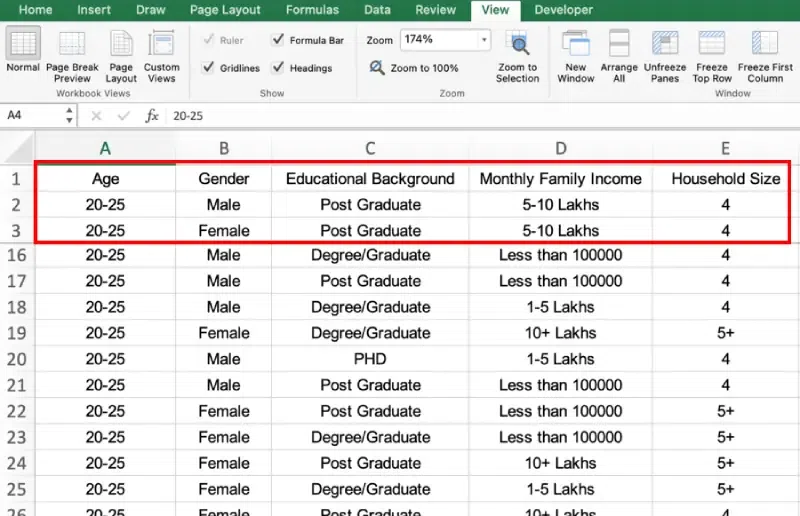Image resolution: width=800 pixels, height=516 pixels.
Task: Switch to the Formulas ribbon tab
Action: point(312,10)
